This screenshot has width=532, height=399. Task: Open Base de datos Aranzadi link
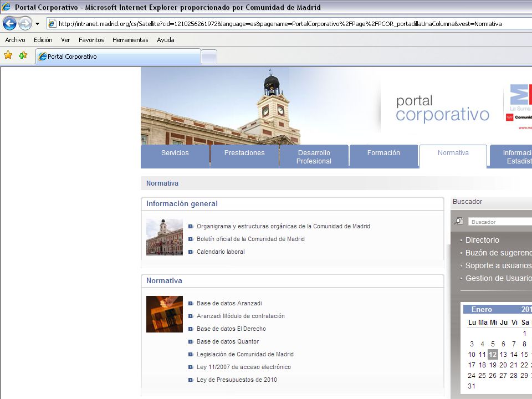click(229, 303)
